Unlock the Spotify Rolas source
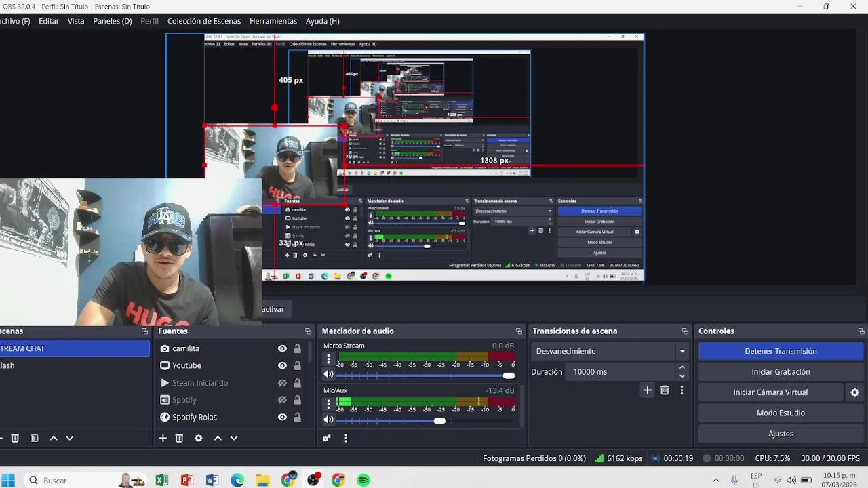Viewport: 868px width, 488px height. pos(297,418)
